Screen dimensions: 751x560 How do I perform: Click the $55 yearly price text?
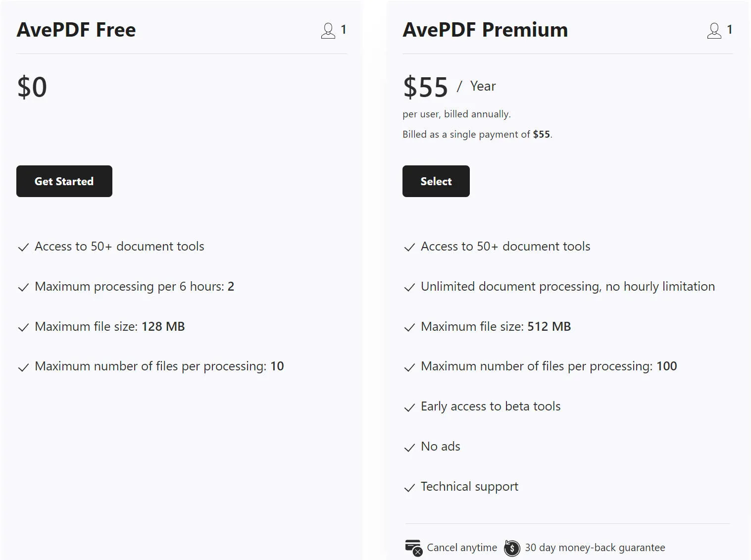point(426,87)
